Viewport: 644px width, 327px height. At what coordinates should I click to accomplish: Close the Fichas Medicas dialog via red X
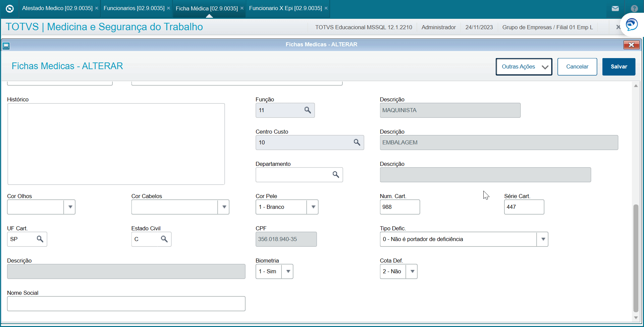click(632, 45)
